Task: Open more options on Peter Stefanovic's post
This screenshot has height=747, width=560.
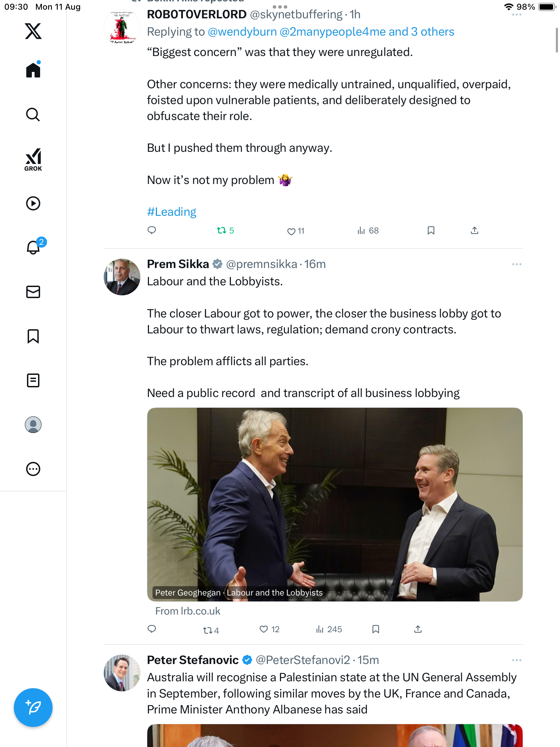Action: pyautogui.click(x=516, y=660)
